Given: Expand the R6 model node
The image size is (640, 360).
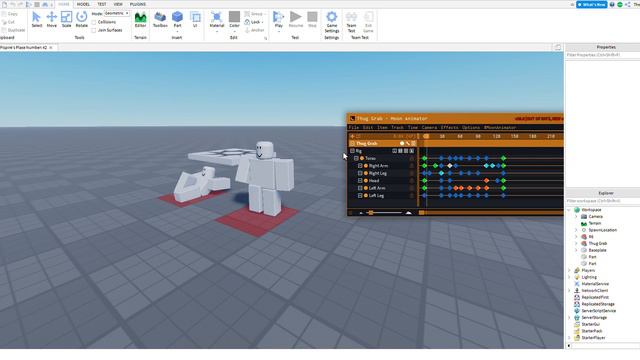Looking at the screenshot, I should (x=576, y=237).
